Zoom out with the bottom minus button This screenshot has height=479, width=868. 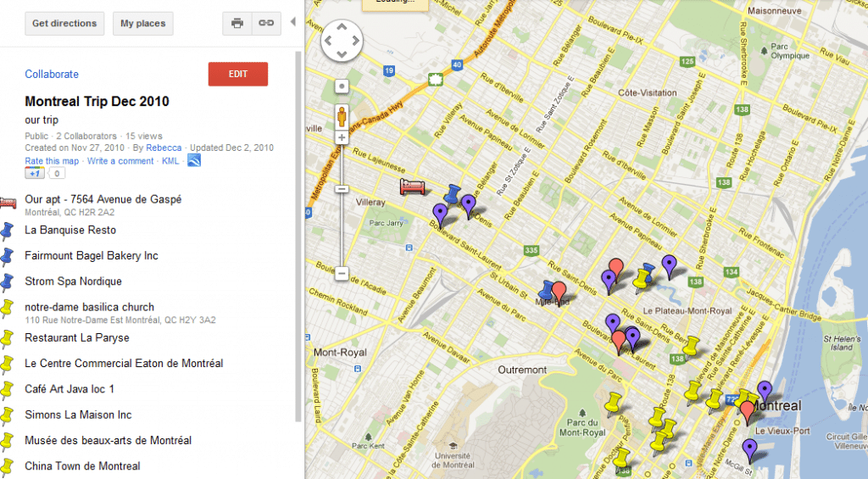tap(342, 273)
